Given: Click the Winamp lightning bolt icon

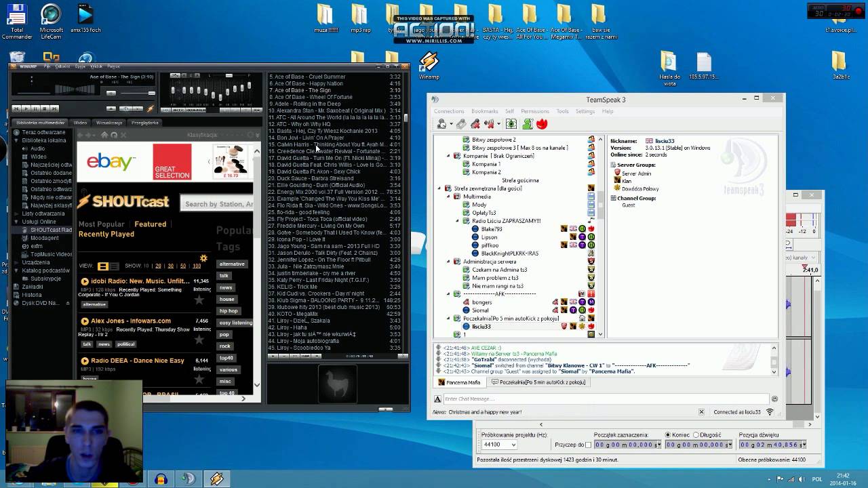Looking at the screenshot, I should 151,108.
